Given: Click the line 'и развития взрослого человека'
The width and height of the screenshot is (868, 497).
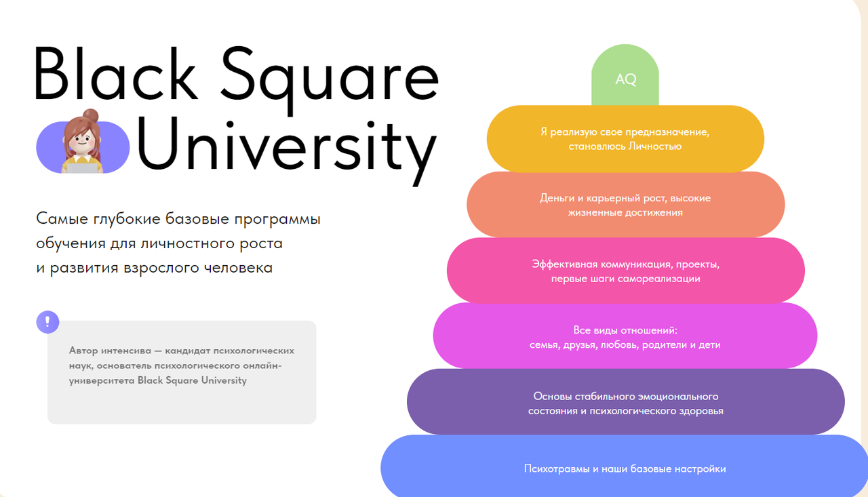Looking at the screenshot, I should [x=154, y=268].
